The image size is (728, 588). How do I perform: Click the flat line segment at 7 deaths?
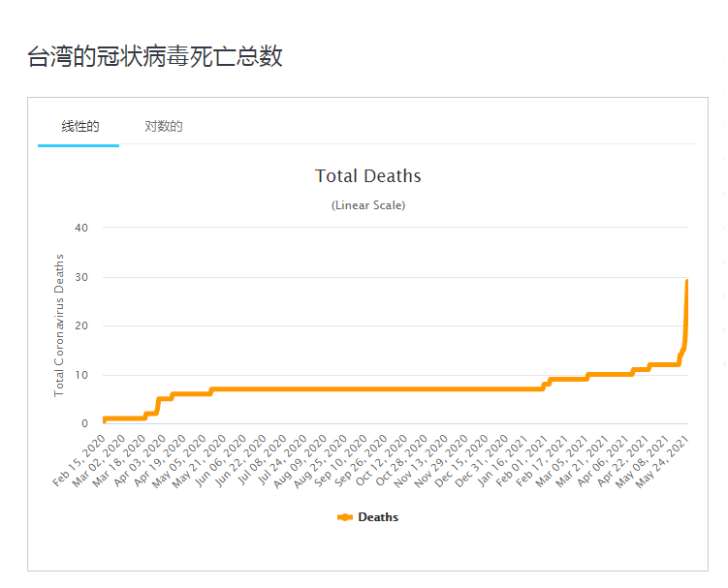pyautogui.click(x=376, y=388)
